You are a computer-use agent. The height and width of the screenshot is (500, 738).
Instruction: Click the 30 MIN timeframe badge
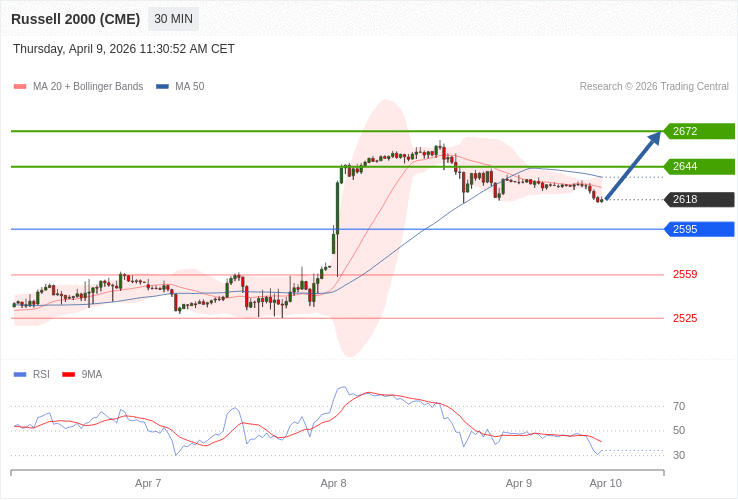(x=173, y=19)
